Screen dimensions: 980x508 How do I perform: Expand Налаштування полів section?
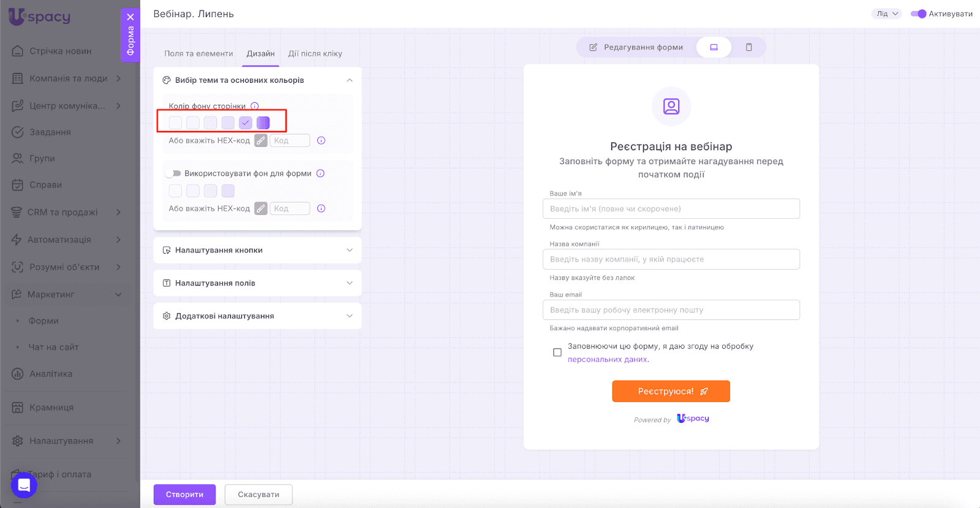click(x=257, y=283)
